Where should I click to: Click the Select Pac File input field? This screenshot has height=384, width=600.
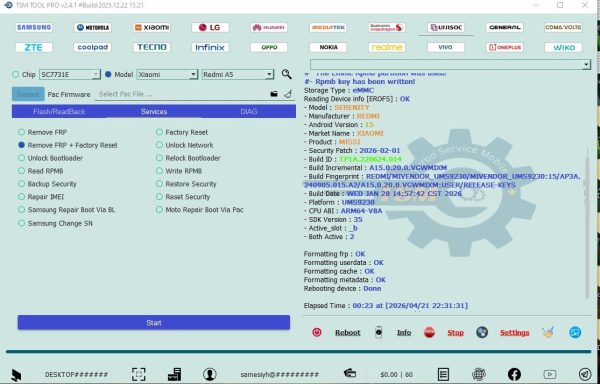(182, 94)
